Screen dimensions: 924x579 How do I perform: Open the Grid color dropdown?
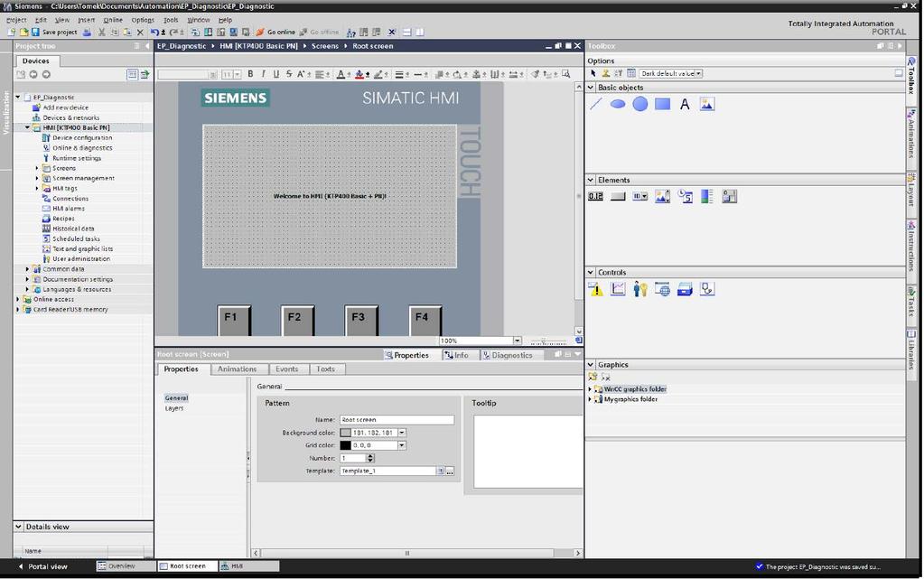(x=402, y=445)
